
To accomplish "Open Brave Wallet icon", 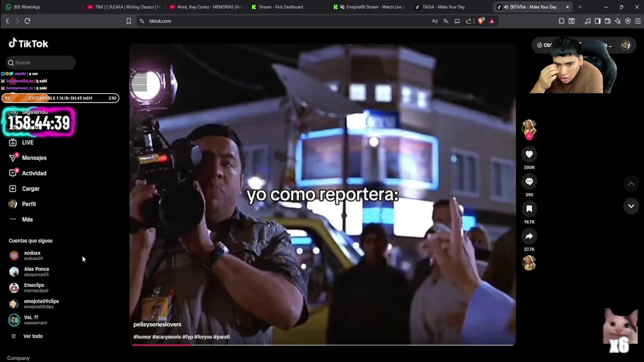I will click(x=608, y=21).
